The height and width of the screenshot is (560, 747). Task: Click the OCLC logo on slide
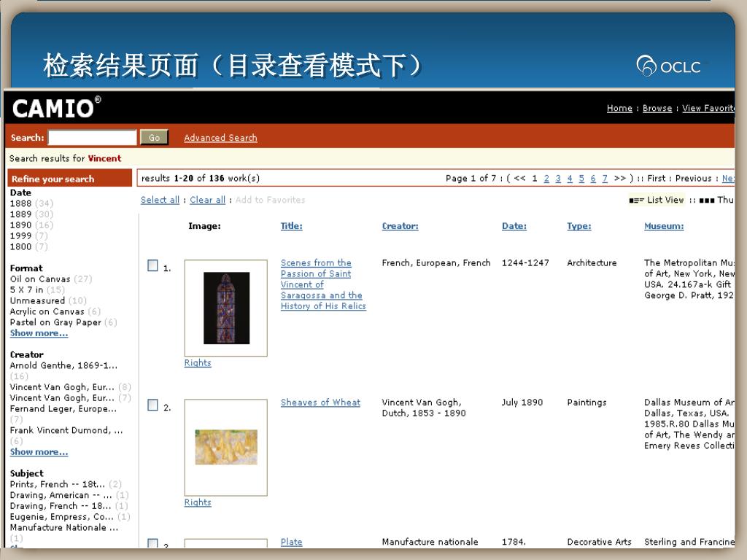pos(669,66)
